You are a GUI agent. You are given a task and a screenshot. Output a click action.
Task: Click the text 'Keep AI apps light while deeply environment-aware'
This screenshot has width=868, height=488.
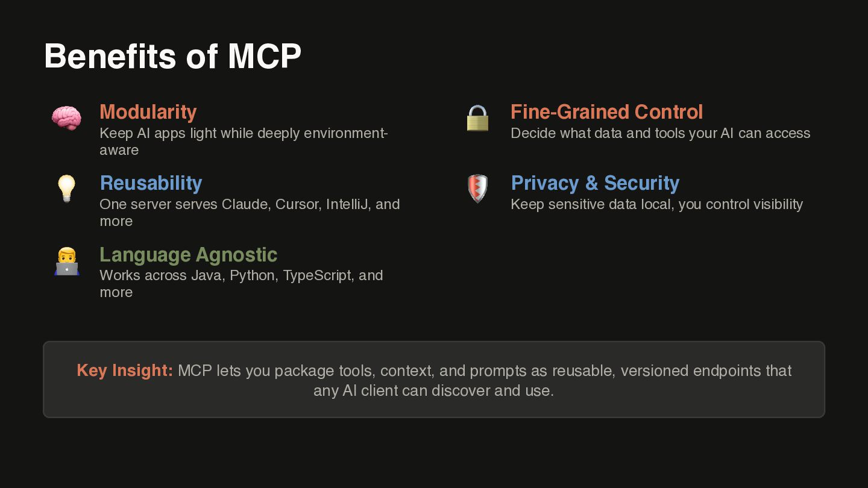tap(244, 141)
